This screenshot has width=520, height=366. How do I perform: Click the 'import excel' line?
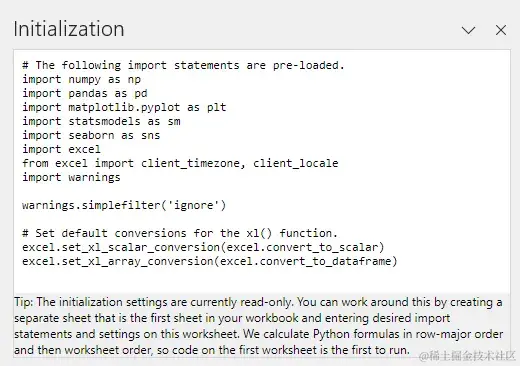click(61, 149)
